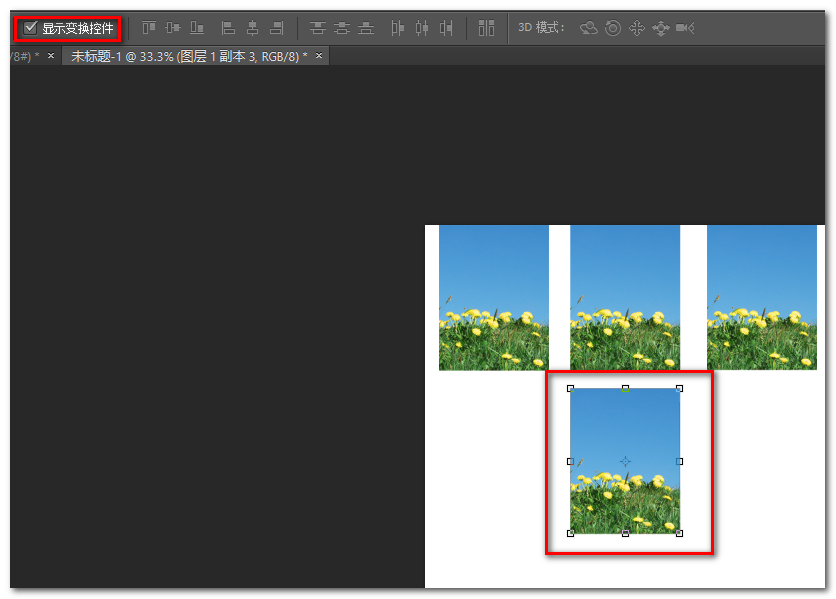The width and height of the screenshot is (836, 599).
Task: Click the top-right transform corner handle
Action: (679, 389)
